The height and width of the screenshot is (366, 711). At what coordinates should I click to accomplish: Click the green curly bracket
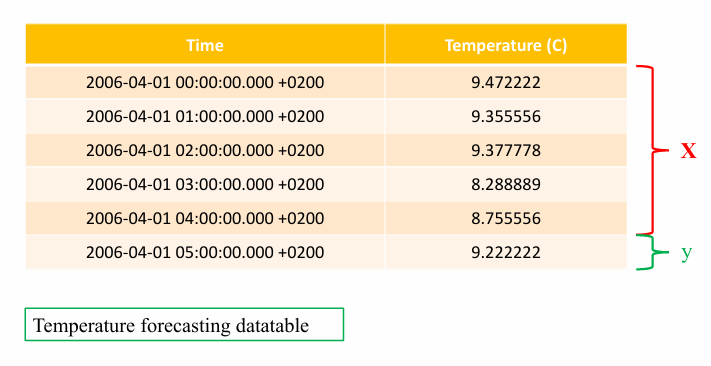pos(653,252)
